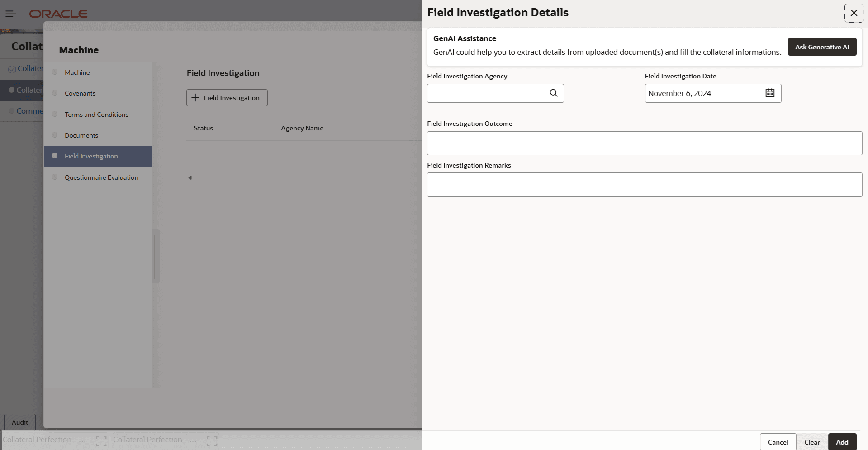Expand the Status column header area
Screen dimensions: 868x450
(x=204, y=128)
